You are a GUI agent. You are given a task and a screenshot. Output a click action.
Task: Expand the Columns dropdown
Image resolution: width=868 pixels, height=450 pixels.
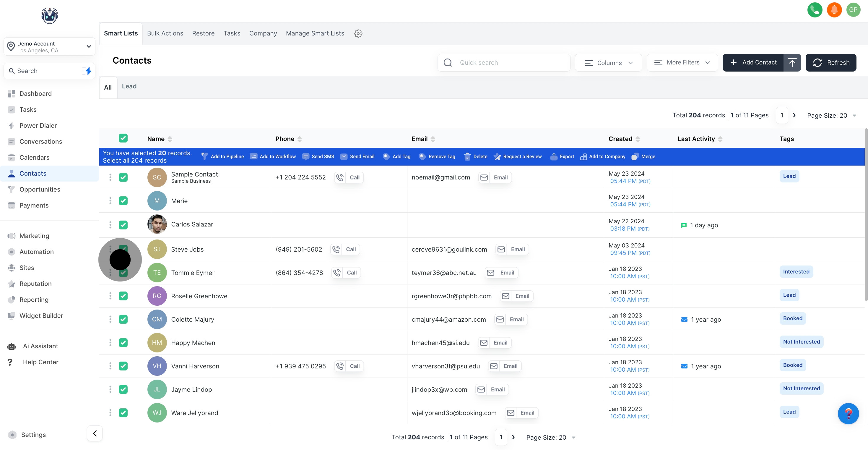tap(608, 63)
